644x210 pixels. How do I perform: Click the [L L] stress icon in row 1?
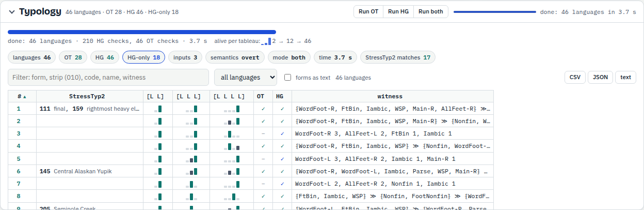(x=158, y=109)
